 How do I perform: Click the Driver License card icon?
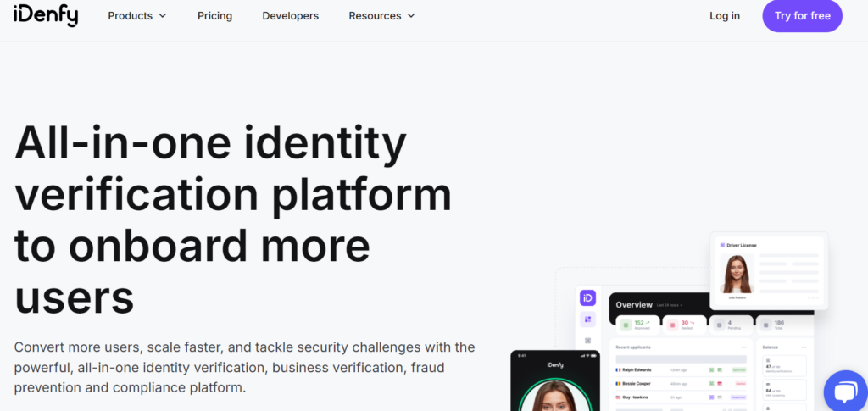[x=722, y=245]
